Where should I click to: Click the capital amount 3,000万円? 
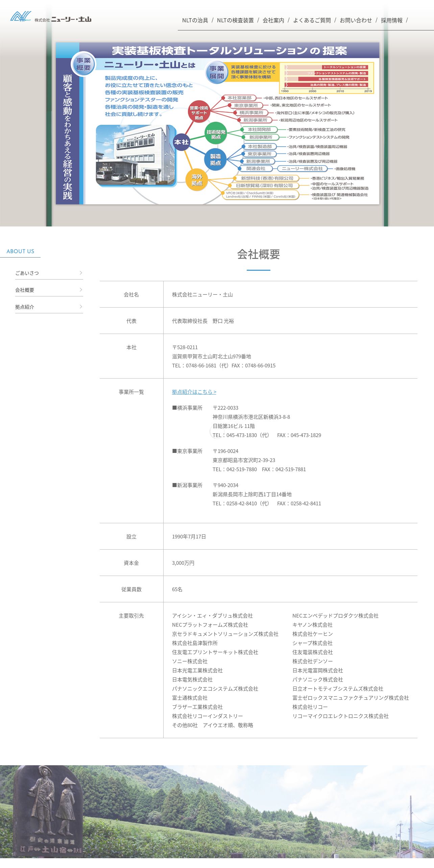coord(183,563)
